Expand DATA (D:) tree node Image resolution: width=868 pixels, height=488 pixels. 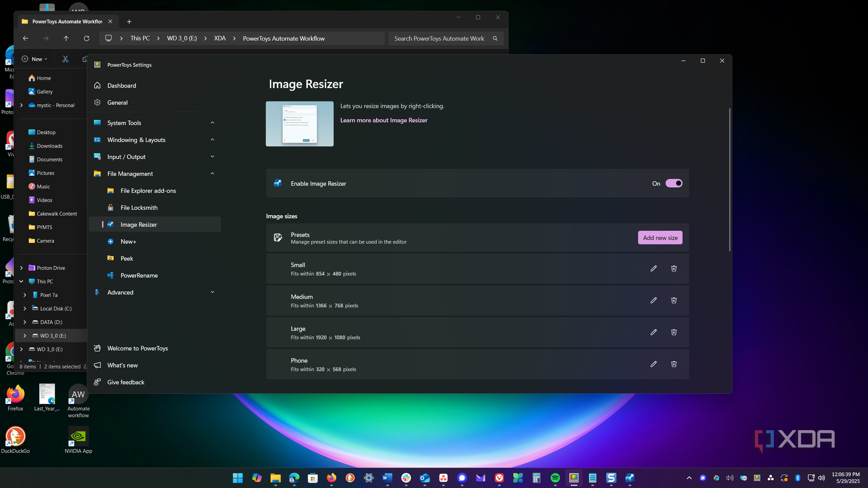(25, 322)
